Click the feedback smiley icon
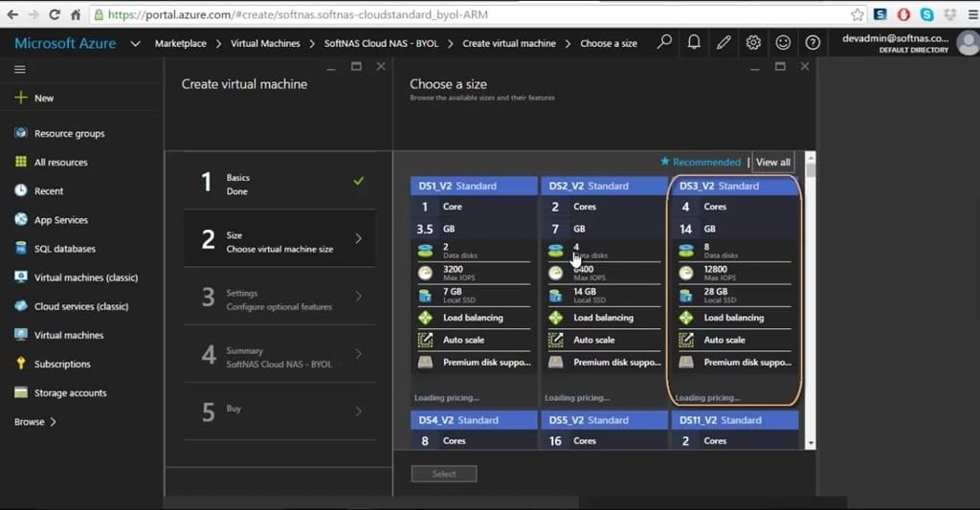The width and height of the screenshot is (980, 510). (783, 42)
